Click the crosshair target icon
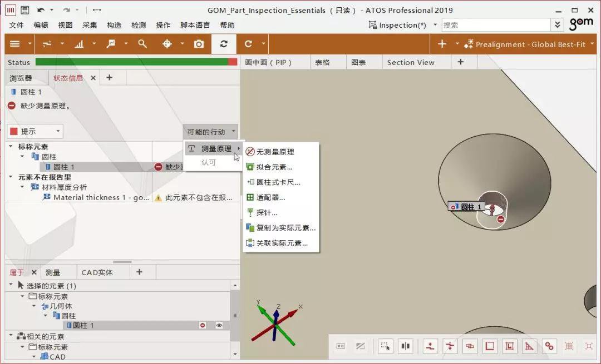Viewport: 601px width, 364px height. (167, 44)
